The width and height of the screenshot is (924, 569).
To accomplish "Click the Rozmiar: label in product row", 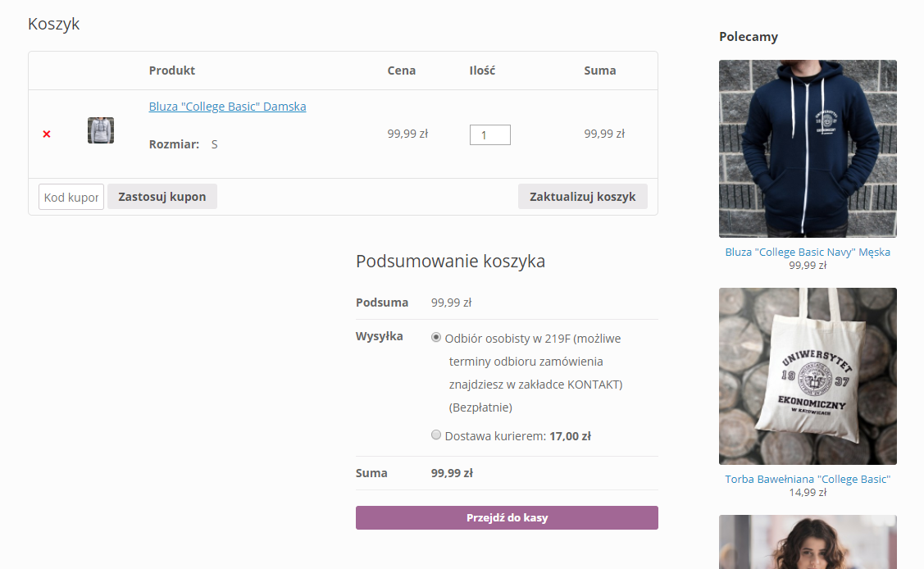I will 174,144.
